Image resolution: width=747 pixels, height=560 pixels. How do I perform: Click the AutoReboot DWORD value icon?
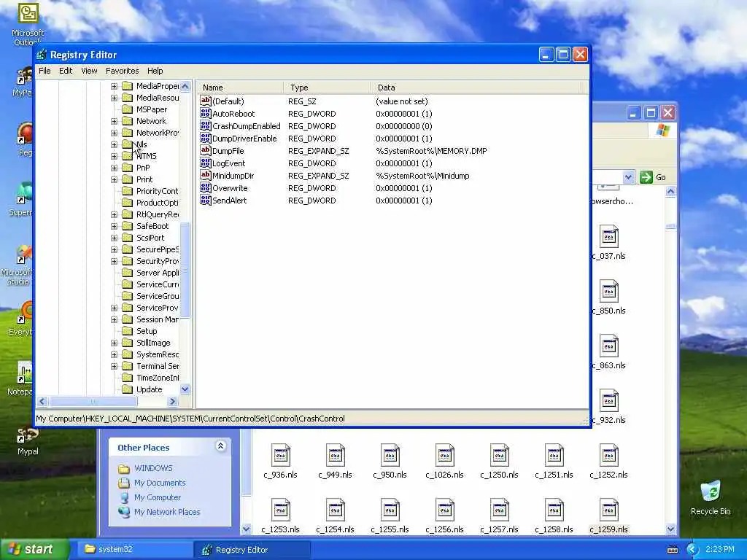pos(205,113)
